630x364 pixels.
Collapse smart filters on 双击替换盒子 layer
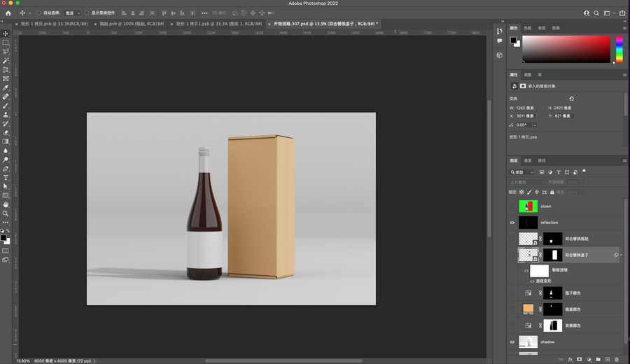coord(621,255)
